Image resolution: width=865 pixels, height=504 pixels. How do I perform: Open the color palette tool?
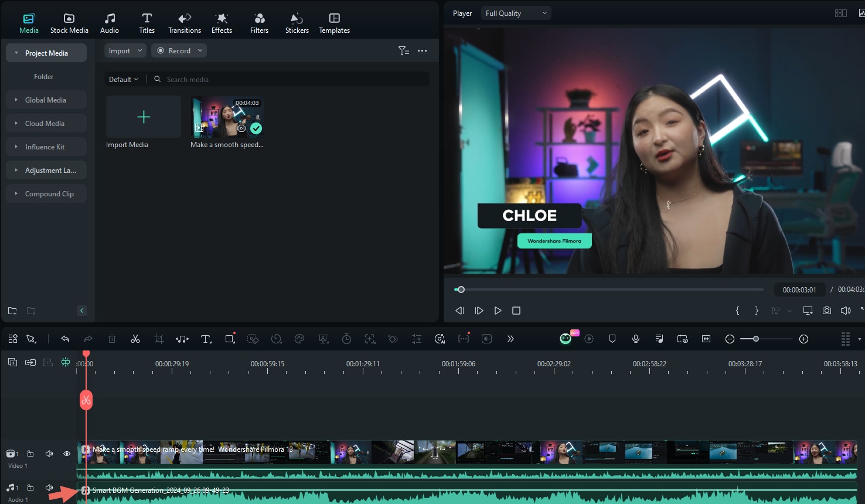[299, 339]
